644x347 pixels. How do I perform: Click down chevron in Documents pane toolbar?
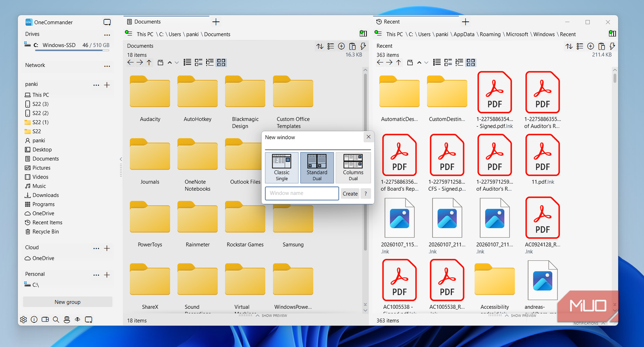pos(177,63)
